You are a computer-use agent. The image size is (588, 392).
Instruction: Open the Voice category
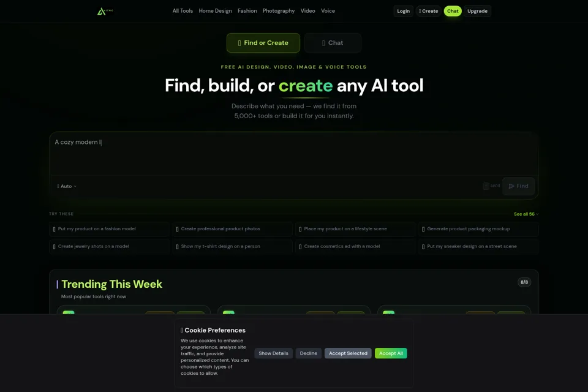(328, 11)
